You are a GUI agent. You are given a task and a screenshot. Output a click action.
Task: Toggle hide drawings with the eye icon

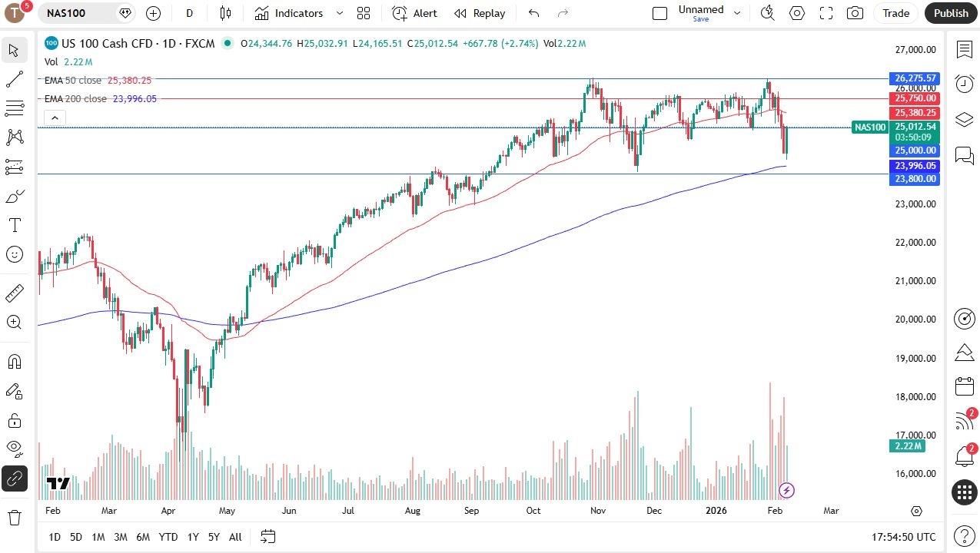click(14, 449)
